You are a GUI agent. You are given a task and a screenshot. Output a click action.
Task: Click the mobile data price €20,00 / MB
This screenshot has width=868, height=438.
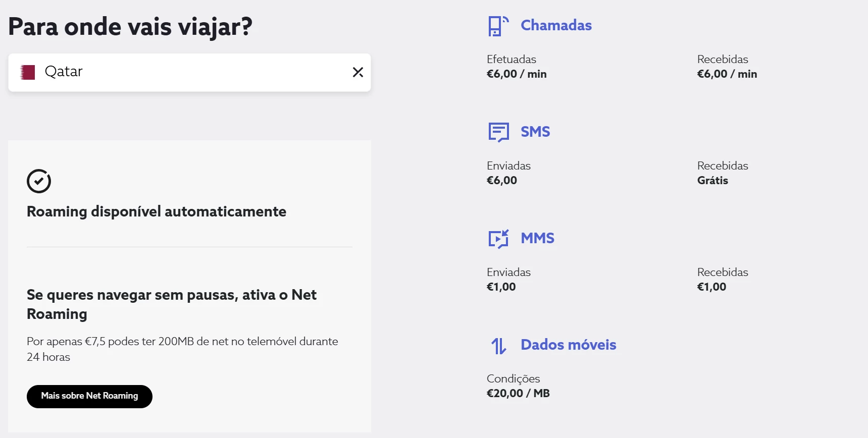pos(518,394)
